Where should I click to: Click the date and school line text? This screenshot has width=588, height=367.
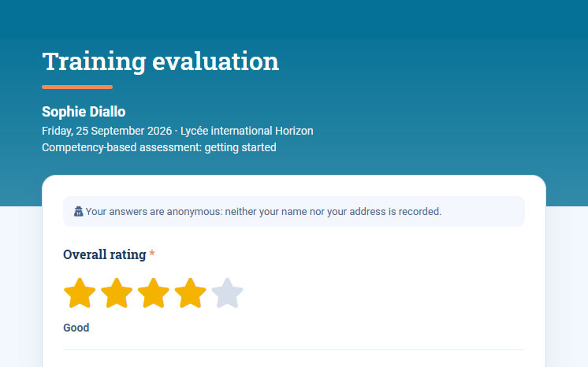[177, 131]
